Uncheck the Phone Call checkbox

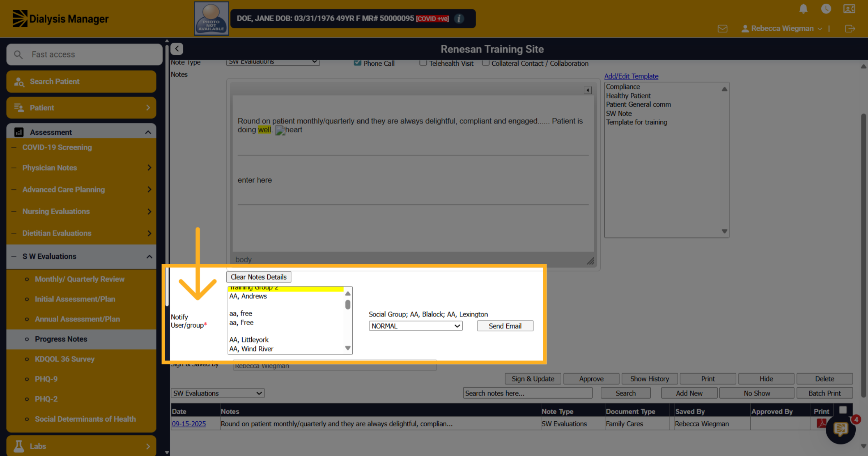(357, 63)
